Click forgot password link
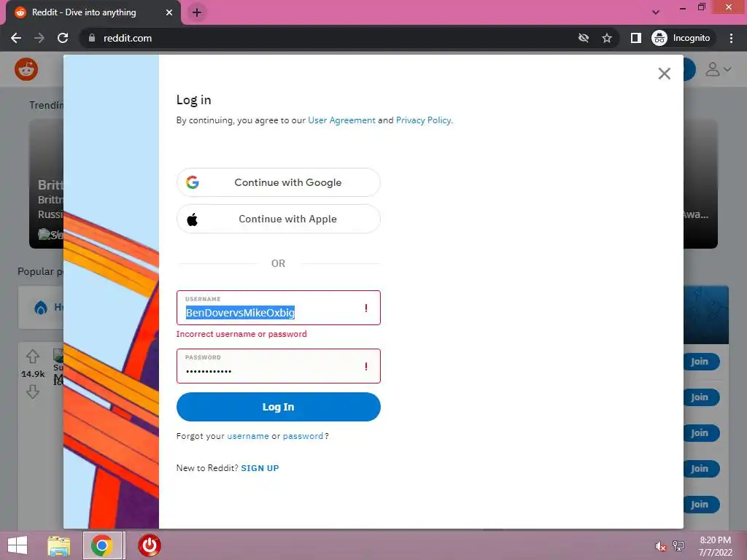Viewport: 747px width, 560px height. [x=303, y=436]
